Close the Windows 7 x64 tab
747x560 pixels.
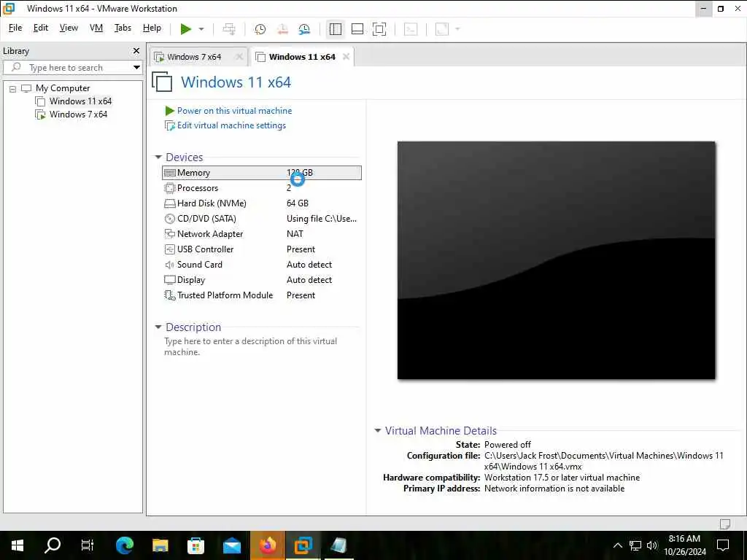pos(239,57)
